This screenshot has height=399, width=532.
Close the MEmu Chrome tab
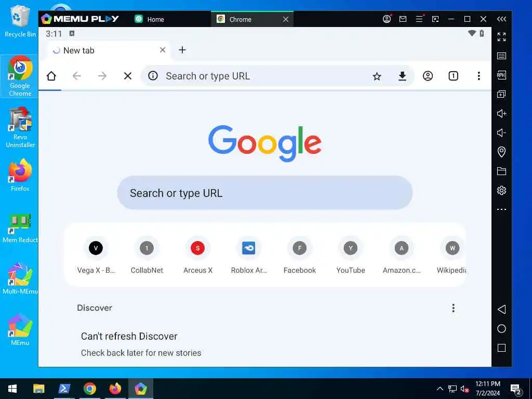[x=286, y=19]
